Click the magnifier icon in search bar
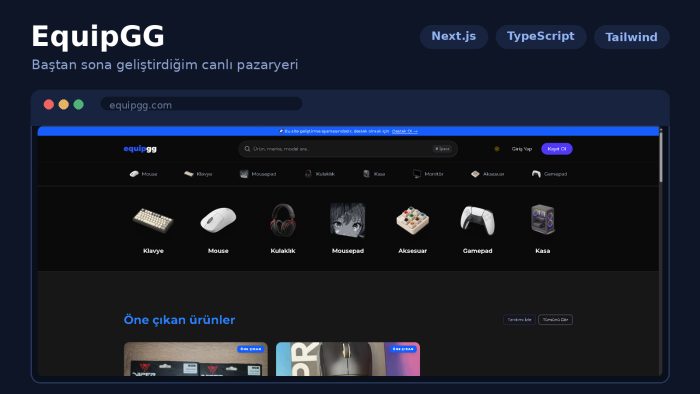Image resolution: width=700 pixels, height=394 pixels. click(247, 149)
